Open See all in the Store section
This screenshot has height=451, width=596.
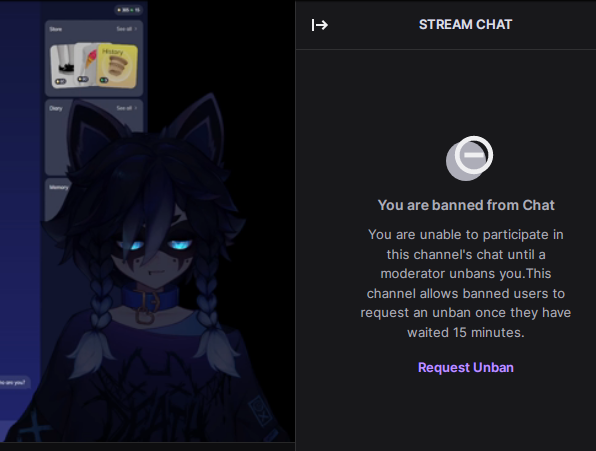(124, 29)
